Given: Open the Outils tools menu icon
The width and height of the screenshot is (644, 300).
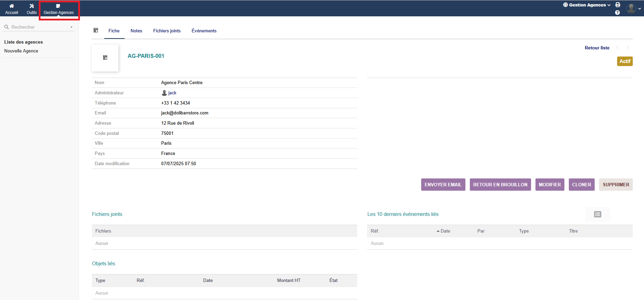Looking at the screenshot, I should click(32, 6).
